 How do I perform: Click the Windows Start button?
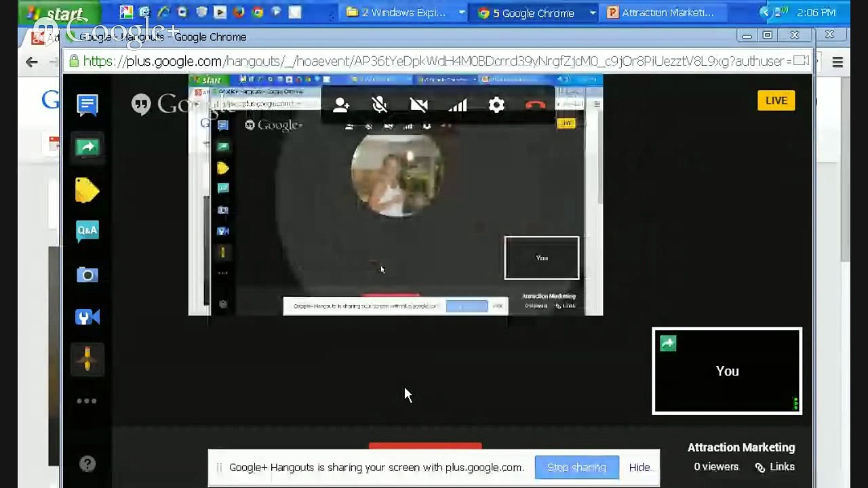coord(57,13)
